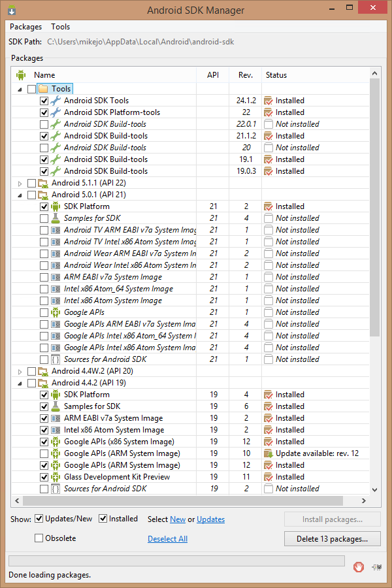Screen dimensions: 392x588
Task: Collapse the Tools tree node
Action: (x=20, y=88)
